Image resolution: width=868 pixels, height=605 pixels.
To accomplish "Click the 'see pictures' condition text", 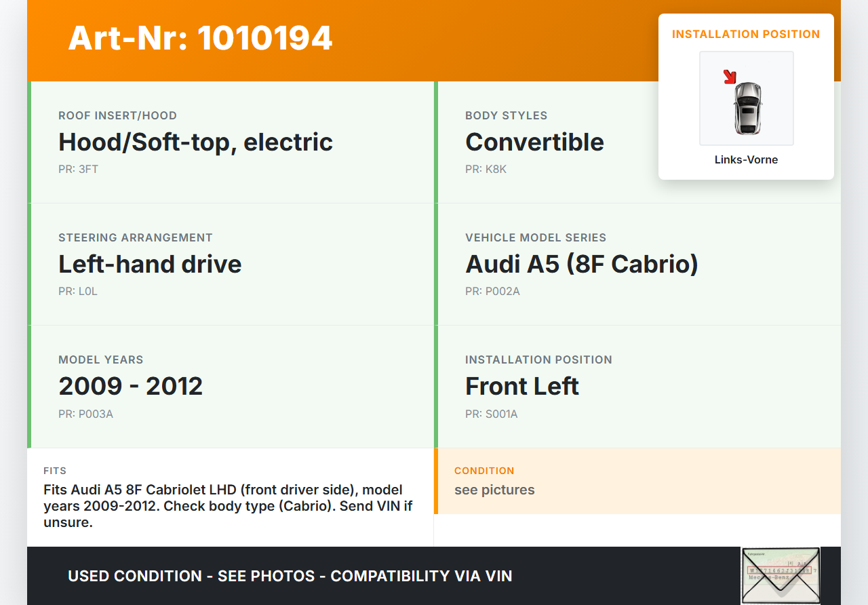I will [494, 490].
